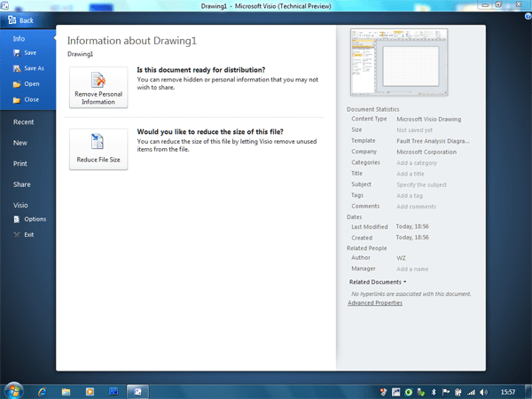
Task: Click the Microsoft Corporation company value
Action: tap(426, 152)
